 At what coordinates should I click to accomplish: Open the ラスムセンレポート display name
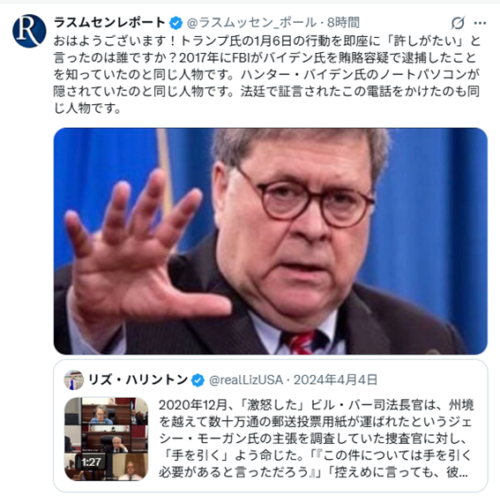click(110, 23)
